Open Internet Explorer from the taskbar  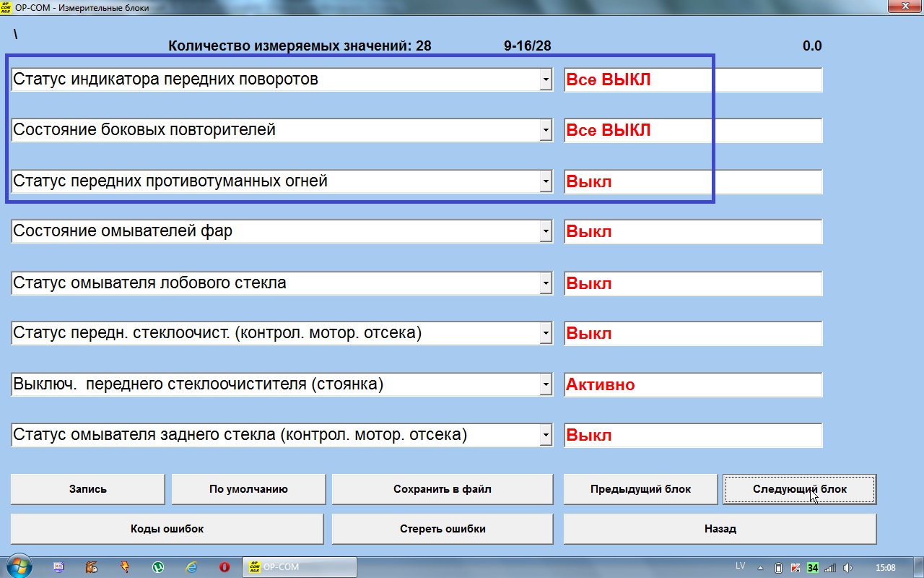pyautogui.click(x=191, y=567)
